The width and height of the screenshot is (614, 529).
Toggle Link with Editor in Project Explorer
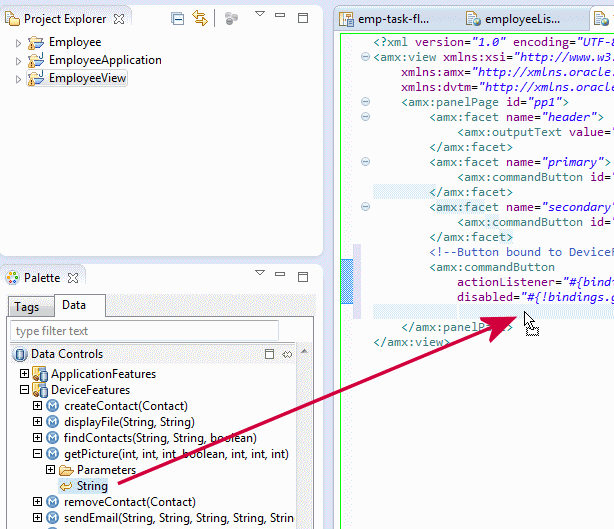[x=200, y=18]
